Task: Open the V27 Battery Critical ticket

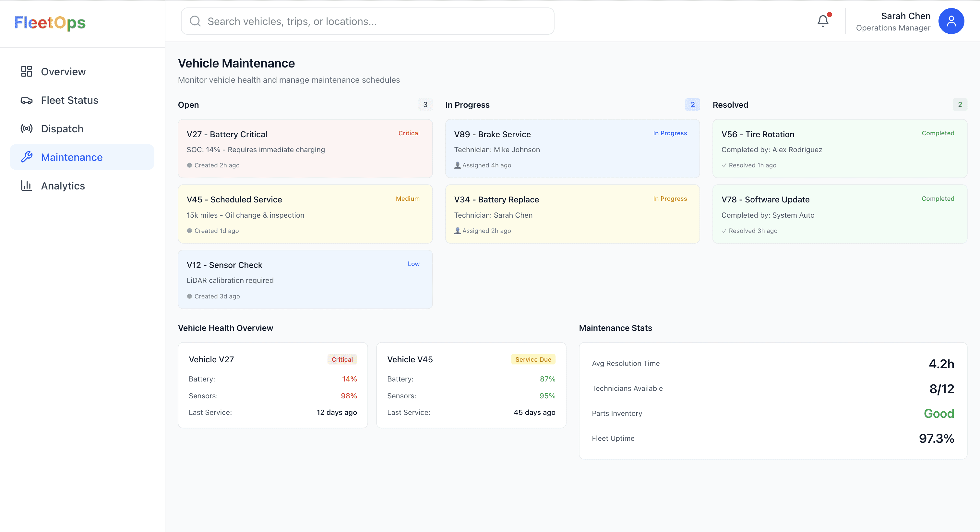Action: 305,149
